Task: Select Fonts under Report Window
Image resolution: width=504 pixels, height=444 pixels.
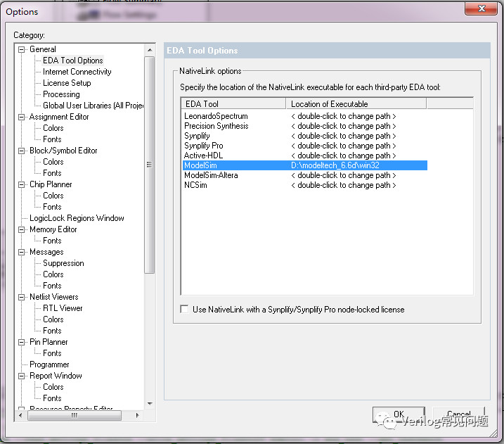Action: [x=52, y=398]
